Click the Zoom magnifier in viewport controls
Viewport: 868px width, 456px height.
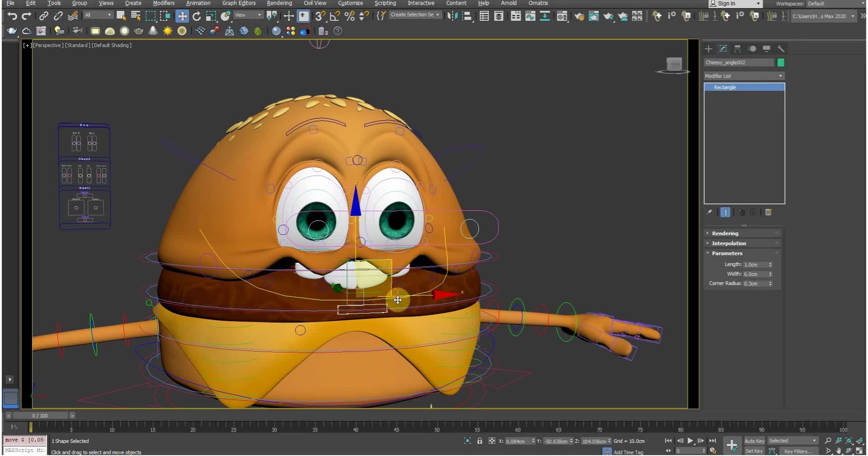pos(827,440)
